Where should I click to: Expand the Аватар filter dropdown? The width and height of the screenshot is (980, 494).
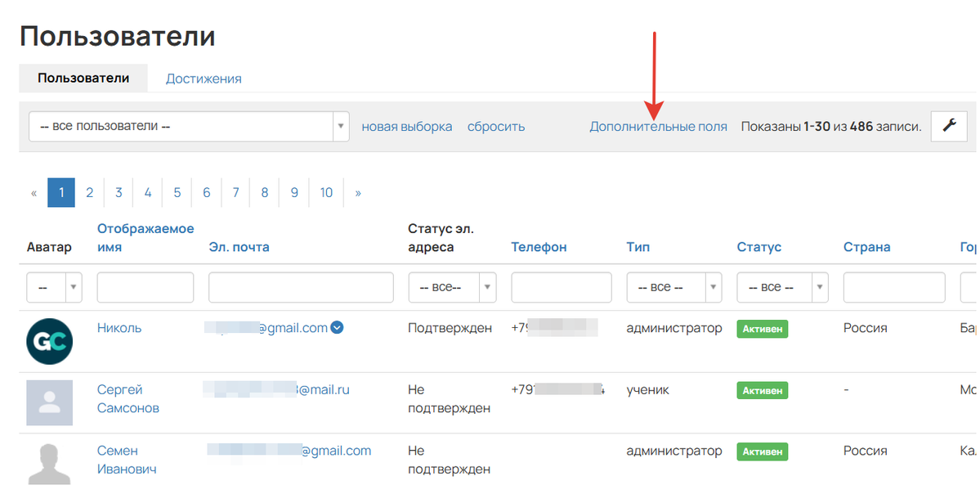click(55, 288)
